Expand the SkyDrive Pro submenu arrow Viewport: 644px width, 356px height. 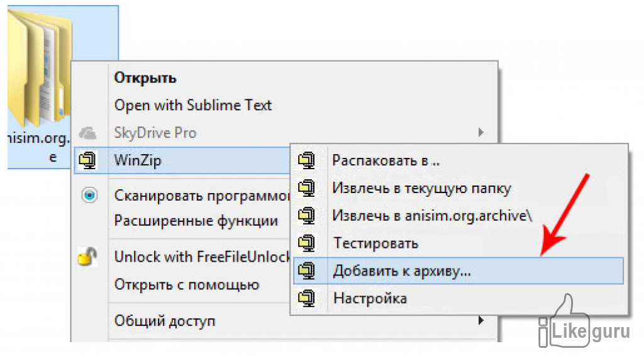480,133
